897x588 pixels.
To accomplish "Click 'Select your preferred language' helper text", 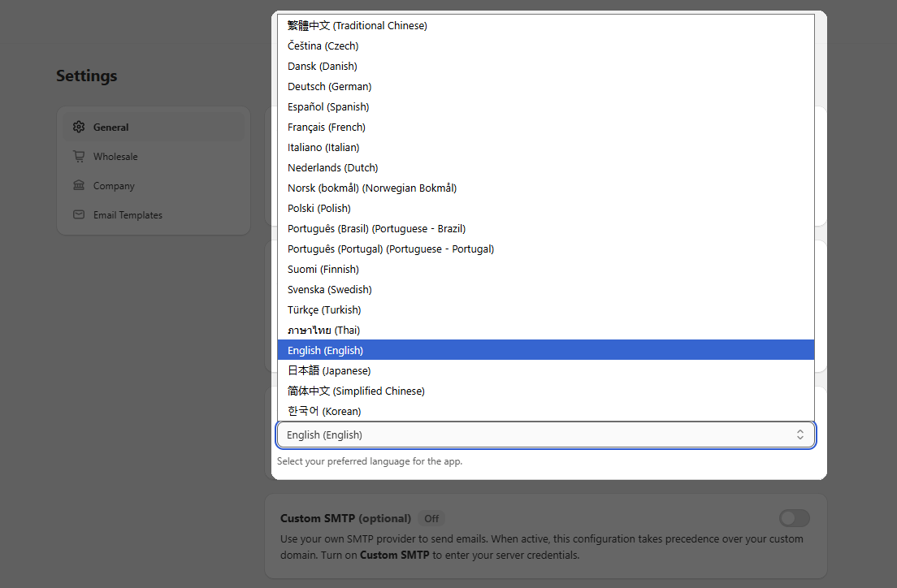I will pyautogui.click(x=370, y=461).
